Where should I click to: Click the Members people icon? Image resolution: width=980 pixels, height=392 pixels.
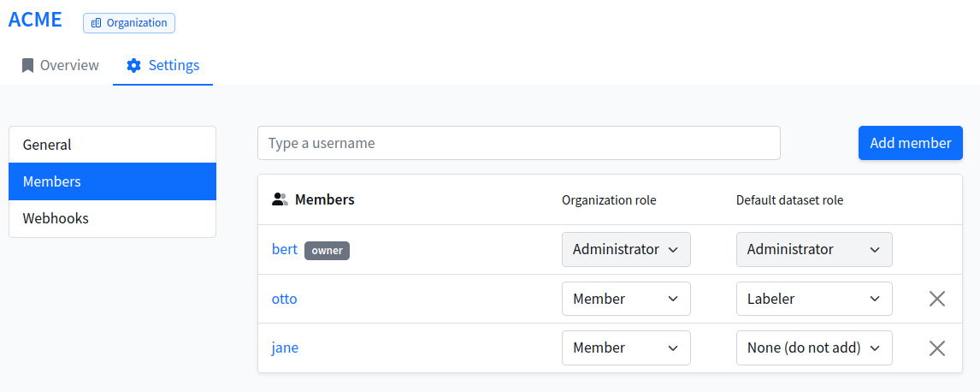[x=280, y=199]
